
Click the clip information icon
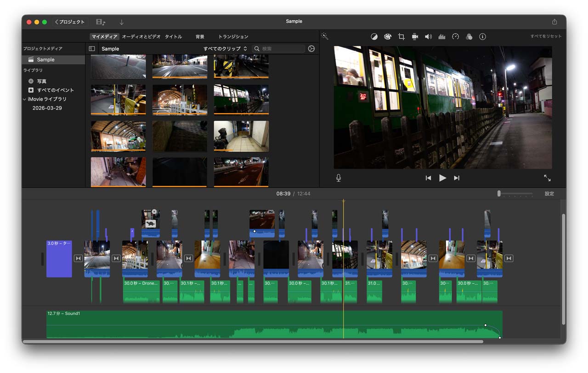click(482, 37)
